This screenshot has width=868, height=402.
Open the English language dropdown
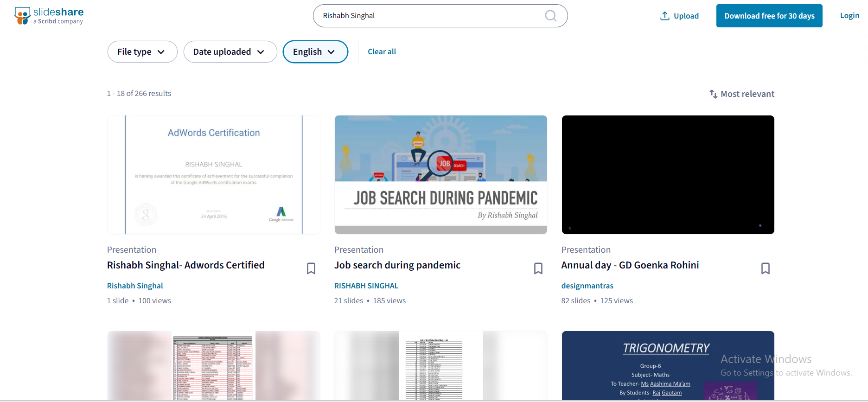[x=315, y=52]
